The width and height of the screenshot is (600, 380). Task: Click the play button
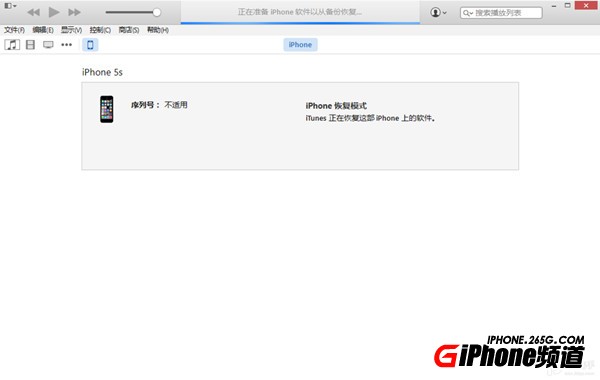54,12
